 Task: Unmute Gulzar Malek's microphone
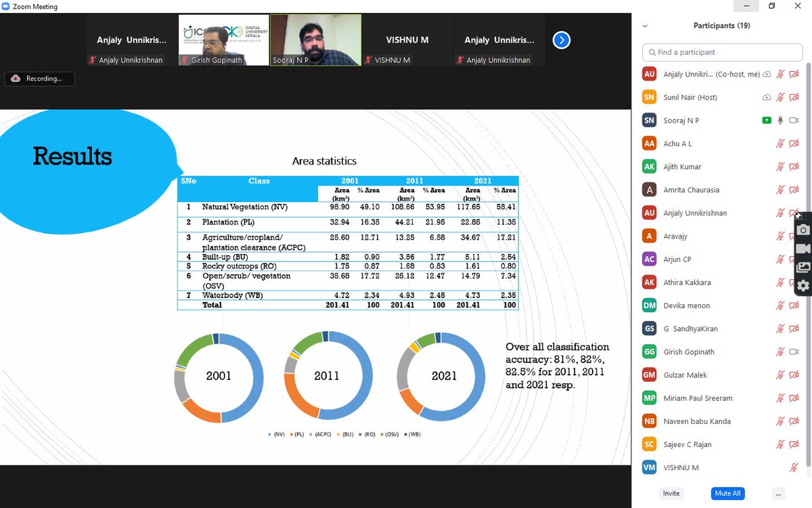tap(780, 375)
